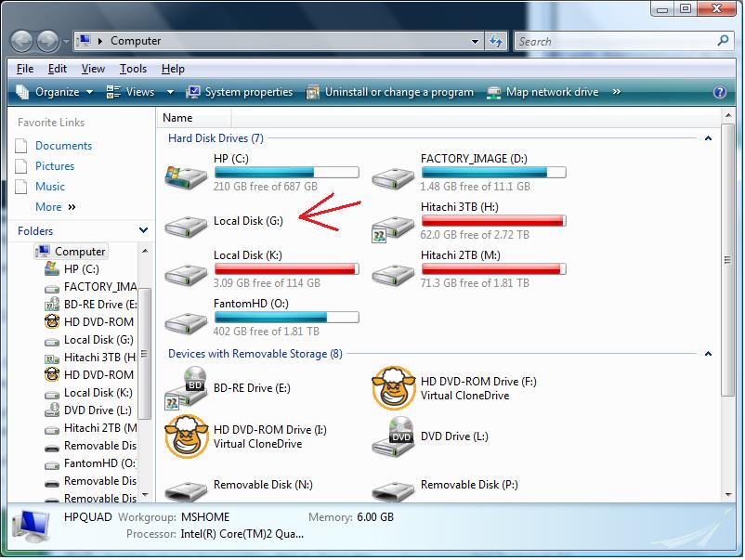Click the blue Help question mark icon
The width and height of the screenshot is (745, 560).
(720, 92)
